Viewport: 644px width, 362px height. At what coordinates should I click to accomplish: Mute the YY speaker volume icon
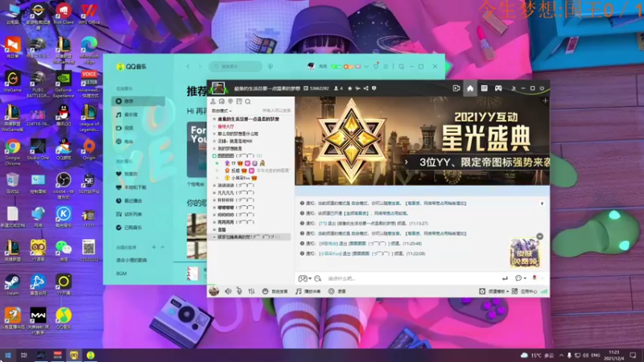click(228, 291)
